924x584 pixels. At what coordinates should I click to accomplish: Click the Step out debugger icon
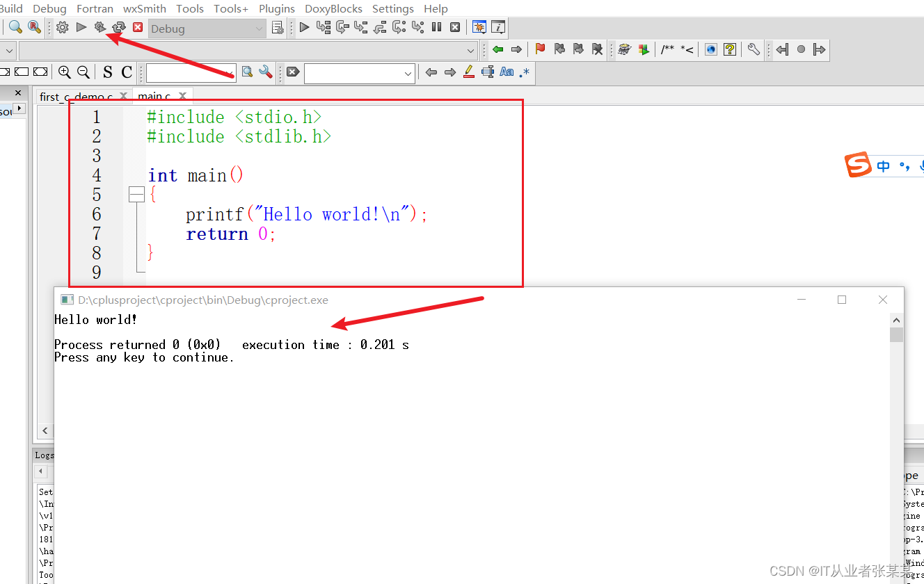380,27
